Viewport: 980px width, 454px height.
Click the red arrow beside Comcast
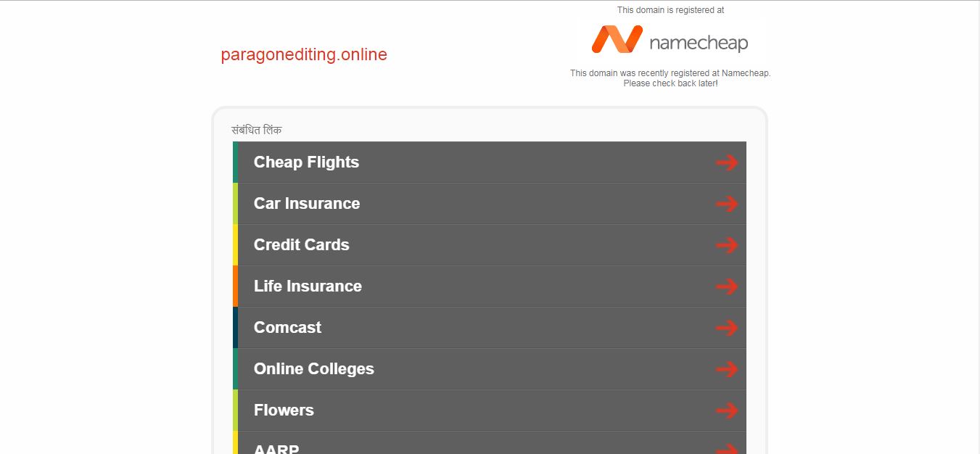pyautogui.click(x=727, y=328)
